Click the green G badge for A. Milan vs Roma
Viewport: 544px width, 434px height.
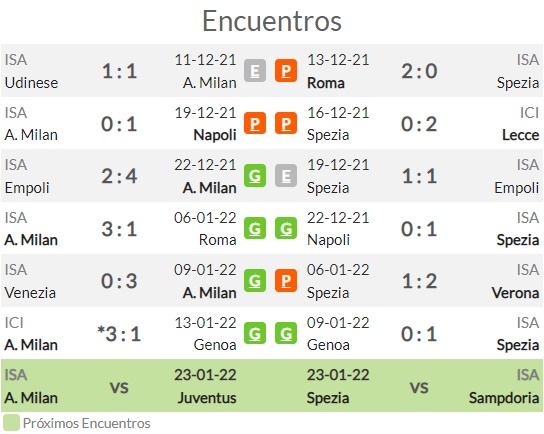coord(255,228)
